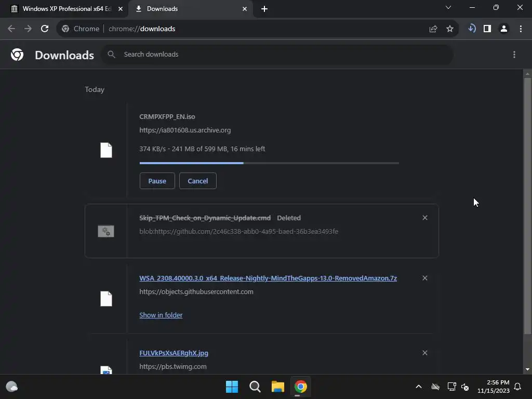
Task: Show hidden system tray icons
Action: (x=419, y=387)
